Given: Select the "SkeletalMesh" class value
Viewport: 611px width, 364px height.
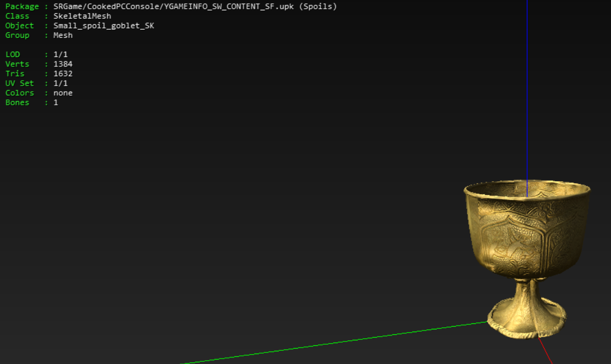Looking at the screenshot, I should click(x=82, y=16).
